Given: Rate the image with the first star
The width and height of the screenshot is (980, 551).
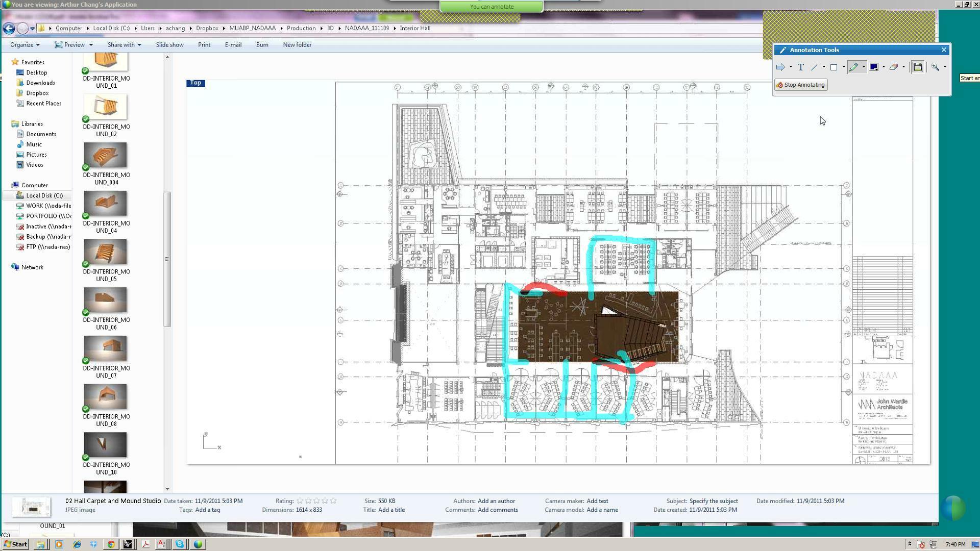Looking at the screenshot, I should pos(300,501).
